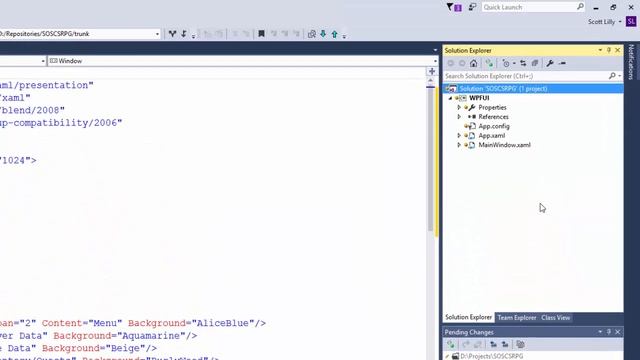
Task: Focus the Search Solution Explorer box
Action: [526, 76]
